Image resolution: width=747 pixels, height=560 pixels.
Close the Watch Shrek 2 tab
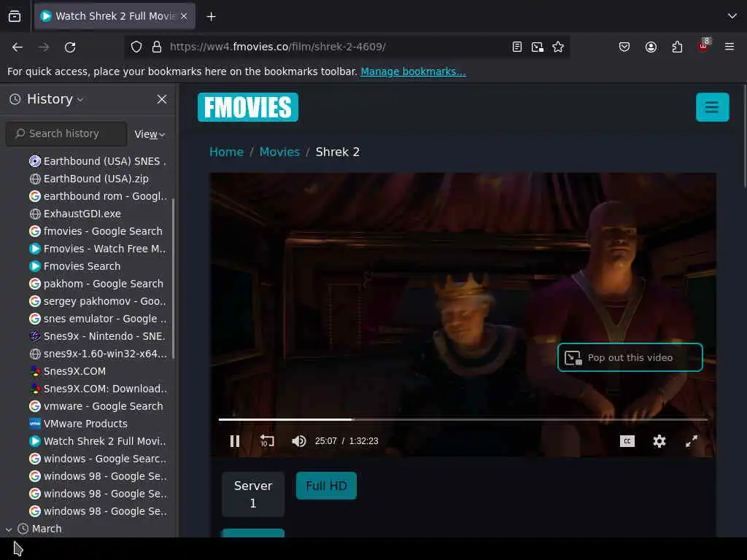(184, 16)
